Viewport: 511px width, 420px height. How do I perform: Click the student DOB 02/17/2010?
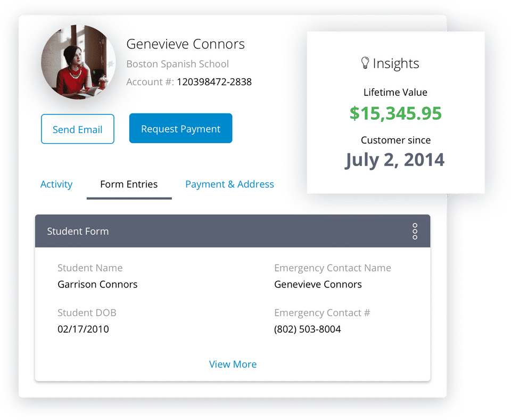coord(83,329)
